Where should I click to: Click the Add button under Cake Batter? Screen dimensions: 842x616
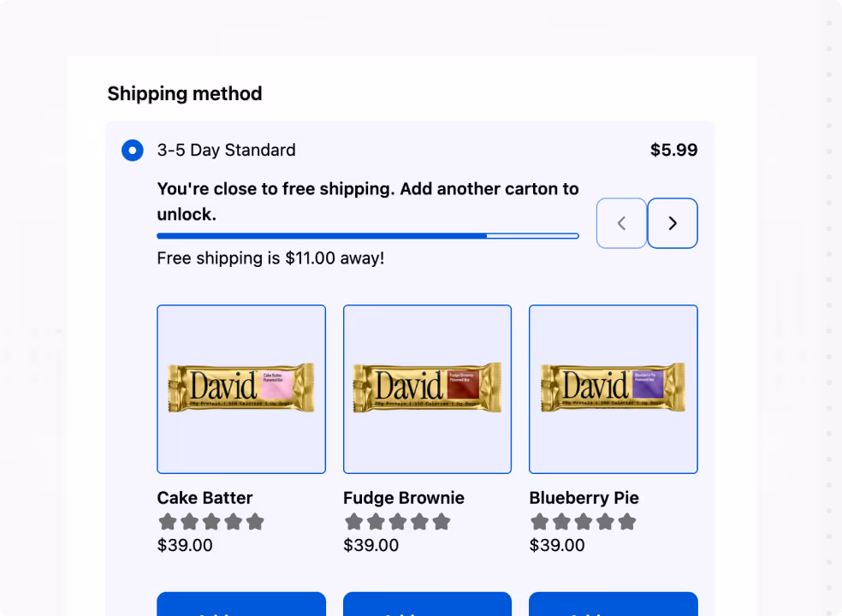click(240, 609)
